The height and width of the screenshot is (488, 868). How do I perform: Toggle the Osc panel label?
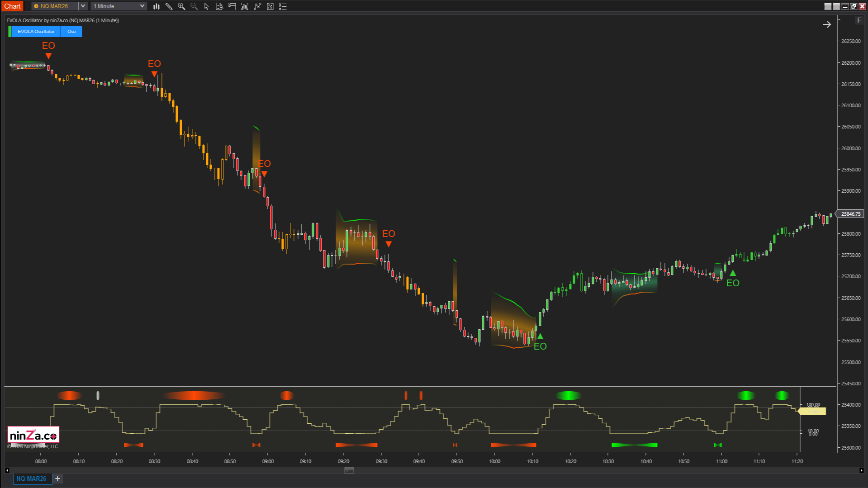pos(71,31)
